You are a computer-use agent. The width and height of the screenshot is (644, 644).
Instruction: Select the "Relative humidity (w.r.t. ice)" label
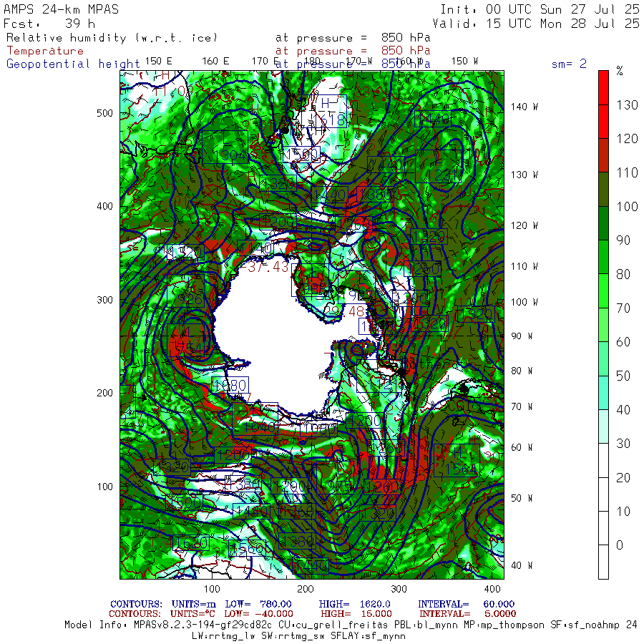pyautogui.click(x=112, y=38)
